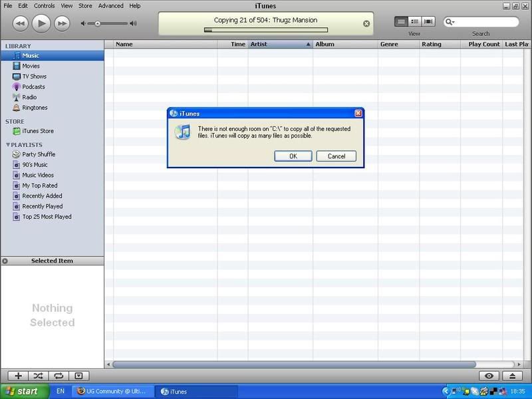
Task: Open the Movies library icon
Action: click(16, 66)
